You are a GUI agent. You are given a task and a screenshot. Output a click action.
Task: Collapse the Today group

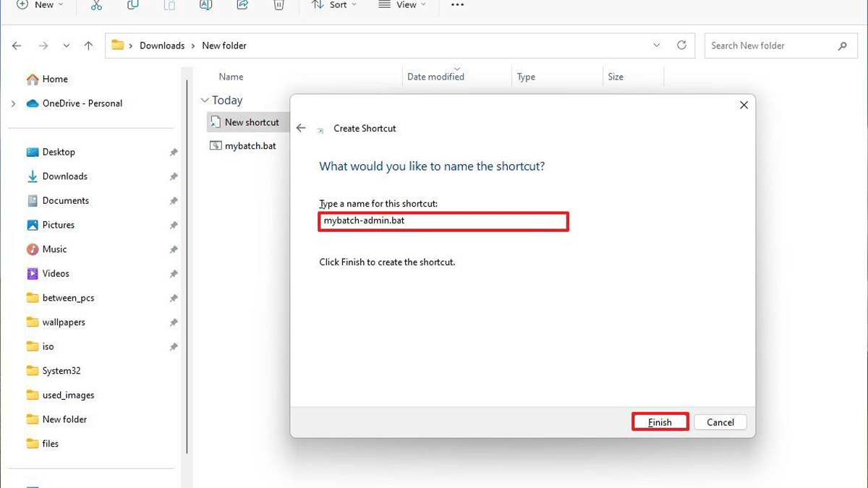(205, 100)
